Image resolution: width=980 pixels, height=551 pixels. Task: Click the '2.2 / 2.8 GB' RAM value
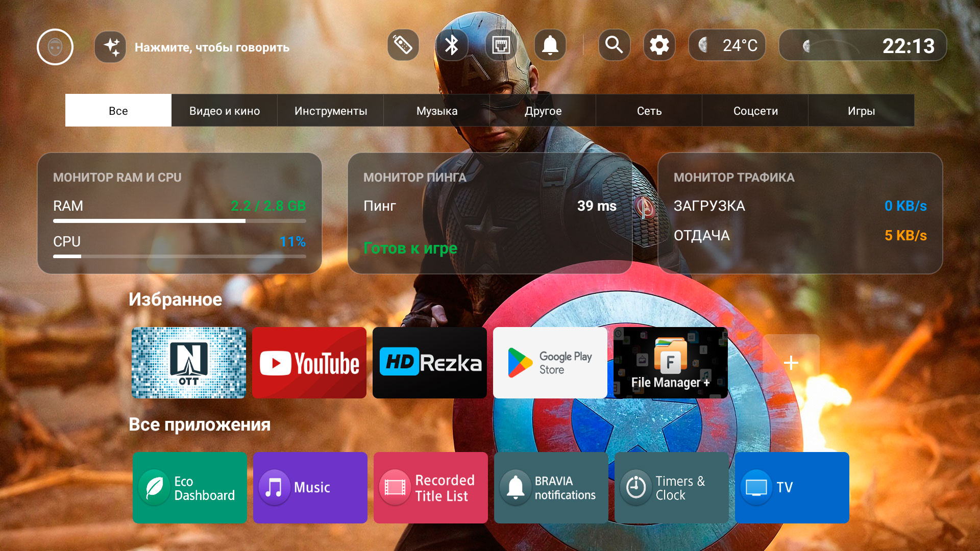point(268,206)
